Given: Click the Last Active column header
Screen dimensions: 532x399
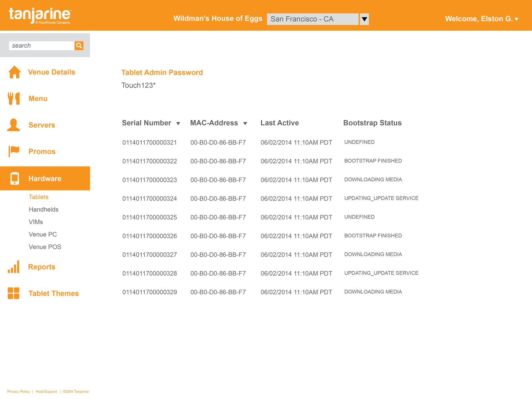Looking at the screenshot, I should point(280,123).
